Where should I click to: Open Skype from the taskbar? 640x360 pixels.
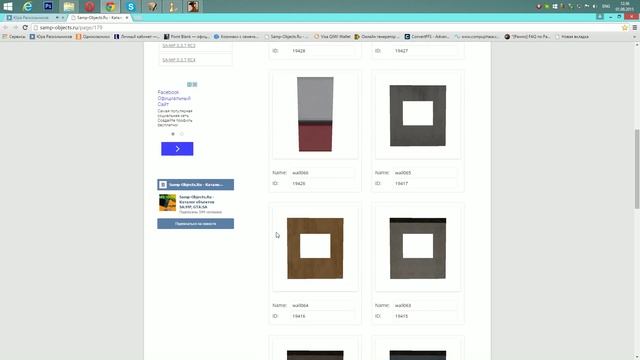[x=131, y=6]
